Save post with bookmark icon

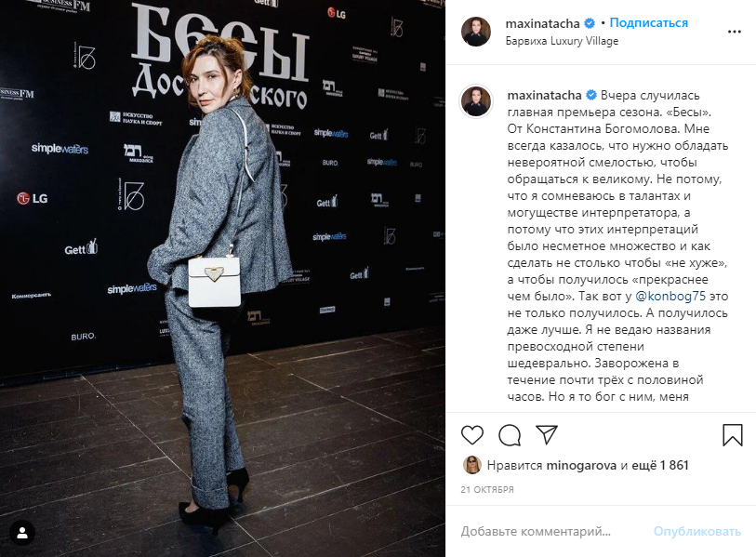click(x=733, y=435)
